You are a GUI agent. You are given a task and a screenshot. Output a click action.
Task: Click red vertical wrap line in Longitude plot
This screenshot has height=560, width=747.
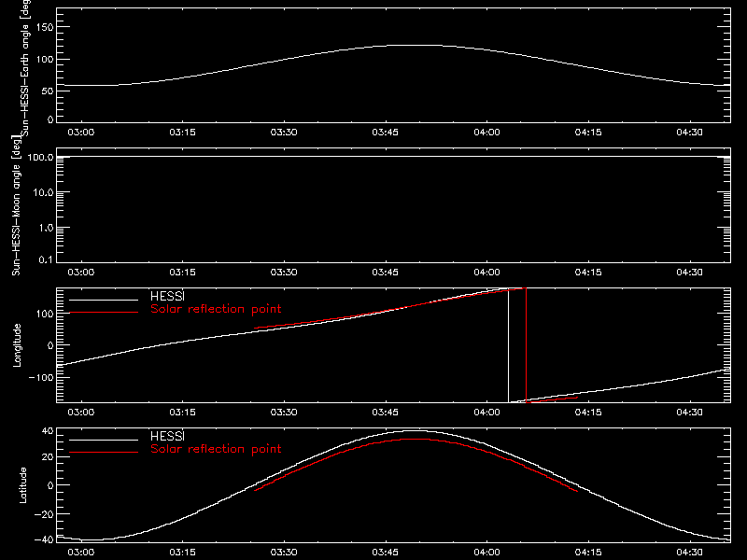[x=526, y=345]
